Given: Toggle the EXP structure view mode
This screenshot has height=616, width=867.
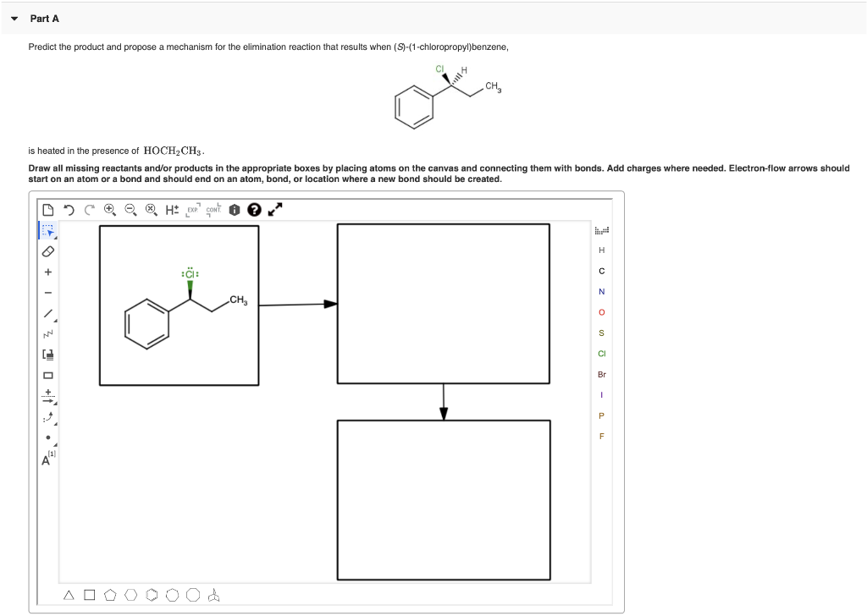Looking at the screenshot, I should coord(193,209).
